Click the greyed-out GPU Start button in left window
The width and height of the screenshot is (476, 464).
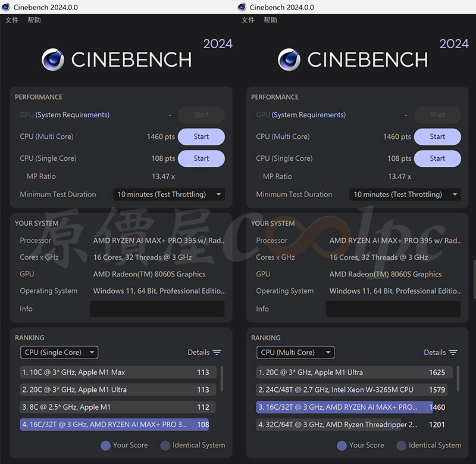[x=201, y=115]
